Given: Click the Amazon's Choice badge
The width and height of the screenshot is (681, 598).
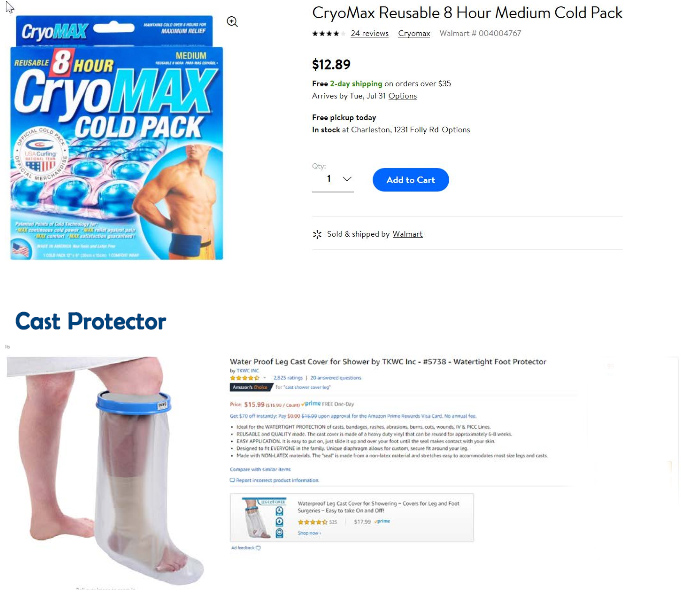Looking at the screenshot, I should click(250, 387).
